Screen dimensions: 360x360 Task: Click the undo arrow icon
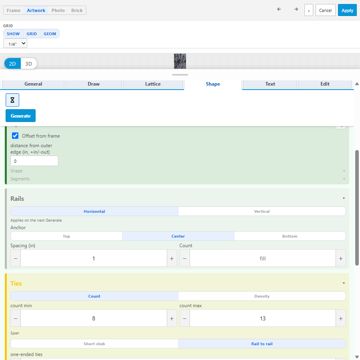(x=279, y=10)
